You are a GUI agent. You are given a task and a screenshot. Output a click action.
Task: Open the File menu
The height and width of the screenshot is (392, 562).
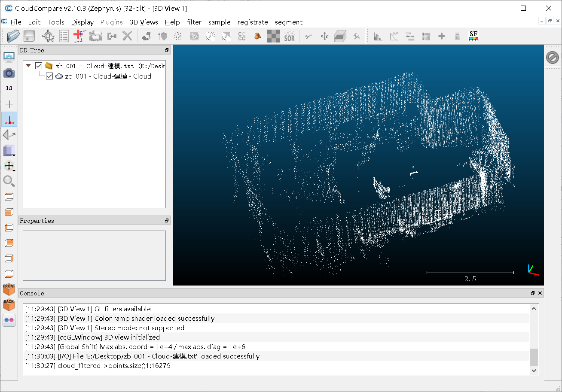(x=16, y=22)
